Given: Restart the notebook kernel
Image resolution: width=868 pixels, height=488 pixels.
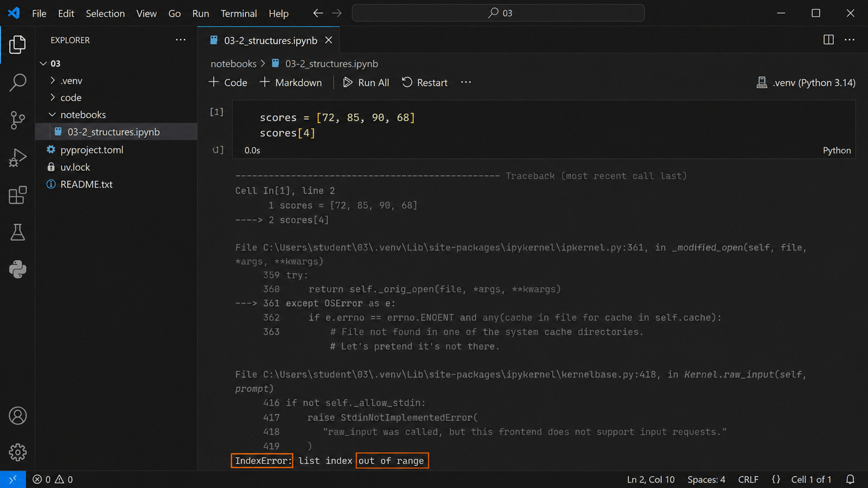Looking at the screenshot, I should pyautogui.click(x=425, y=82).
